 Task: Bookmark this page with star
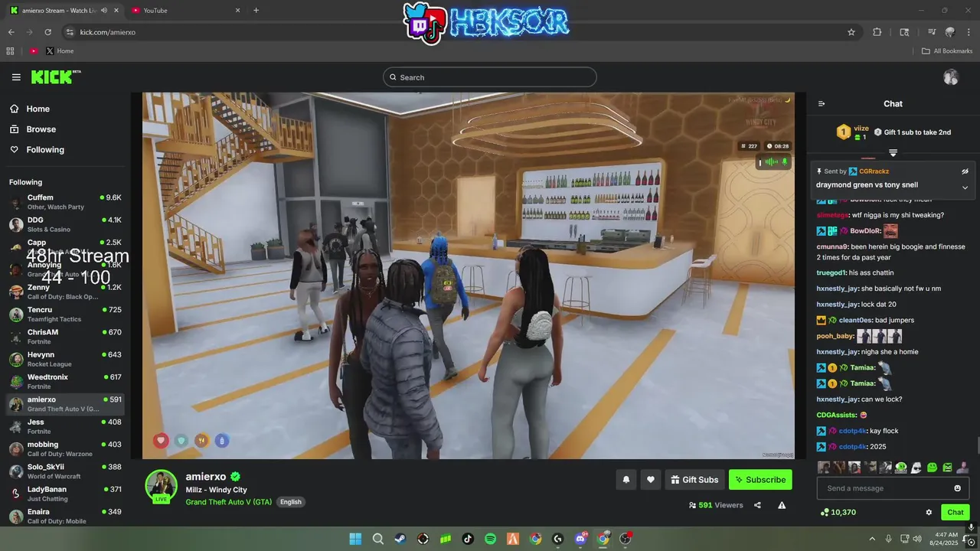pyautogui.click(x=851, y=32)
